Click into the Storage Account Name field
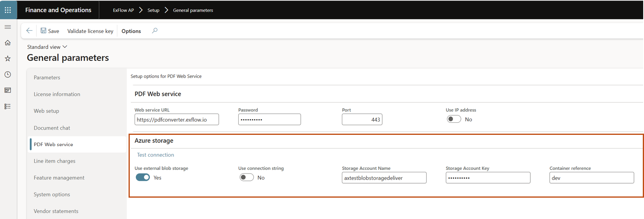Viewport: 644px width, 219px height. point(384,178)
